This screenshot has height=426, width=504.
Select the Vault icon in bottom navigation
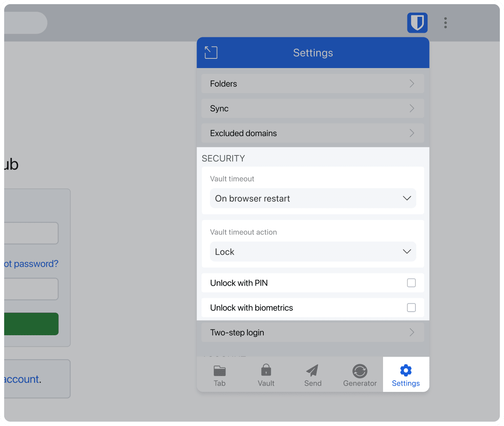(266, 374)
